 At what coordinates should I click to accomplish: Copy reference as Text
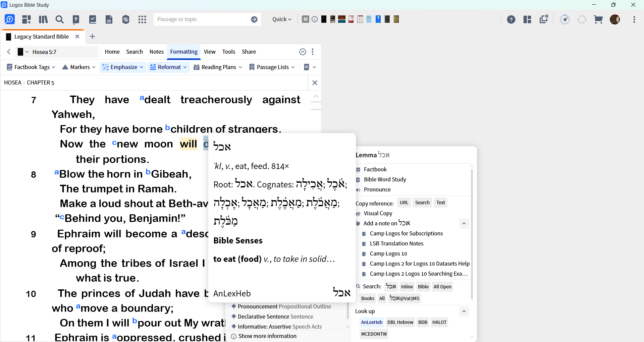[440, 203]
